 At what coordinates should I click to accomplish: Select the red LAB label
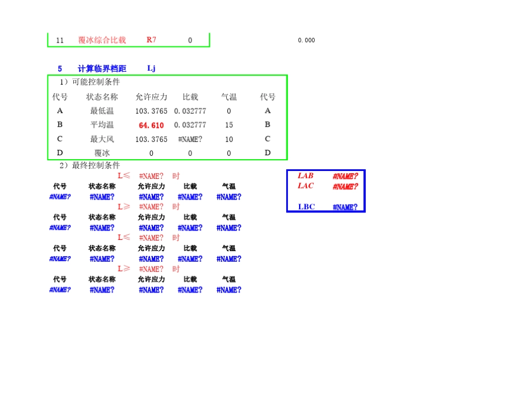(x=305, y=175)
